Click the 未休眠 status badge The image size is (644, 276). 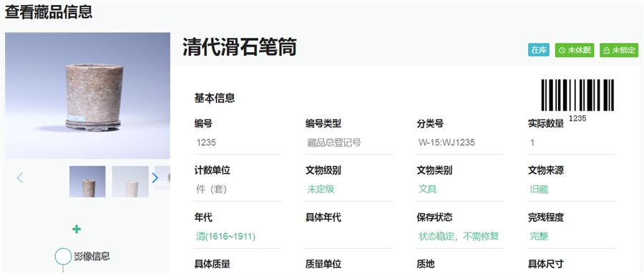(575, 50)
